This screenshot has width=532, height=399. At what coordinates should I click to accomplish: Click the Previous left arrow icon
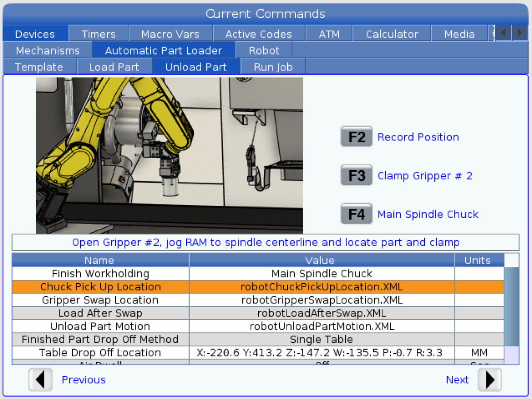click(40, 380)
